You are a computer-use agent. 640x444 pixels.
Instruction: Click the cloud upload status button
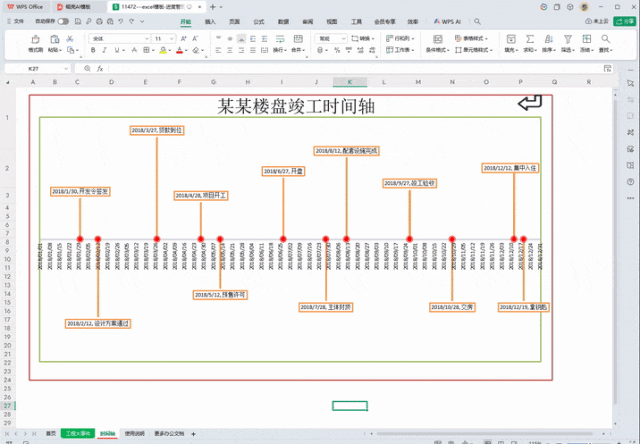pyautogui.click(x=596, y=21)
